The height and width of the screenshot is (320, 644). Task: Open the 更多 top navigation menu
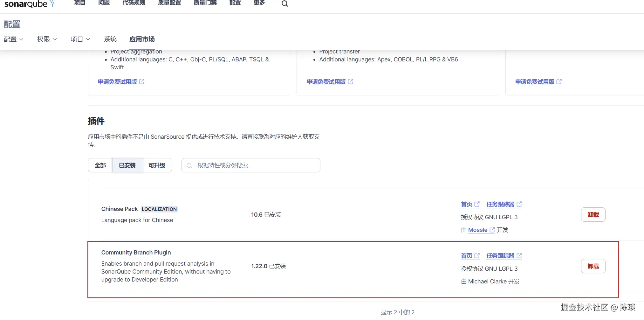(259, 3)
